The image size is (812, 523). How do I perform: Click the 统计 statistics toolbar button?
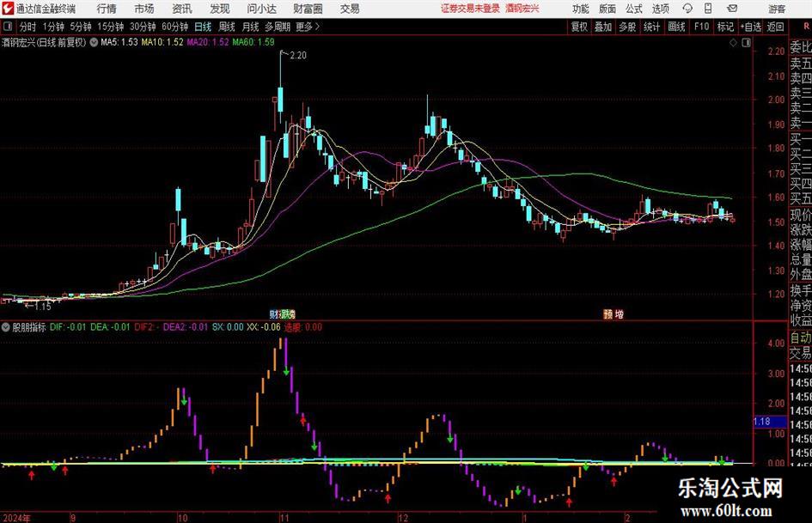651,27
